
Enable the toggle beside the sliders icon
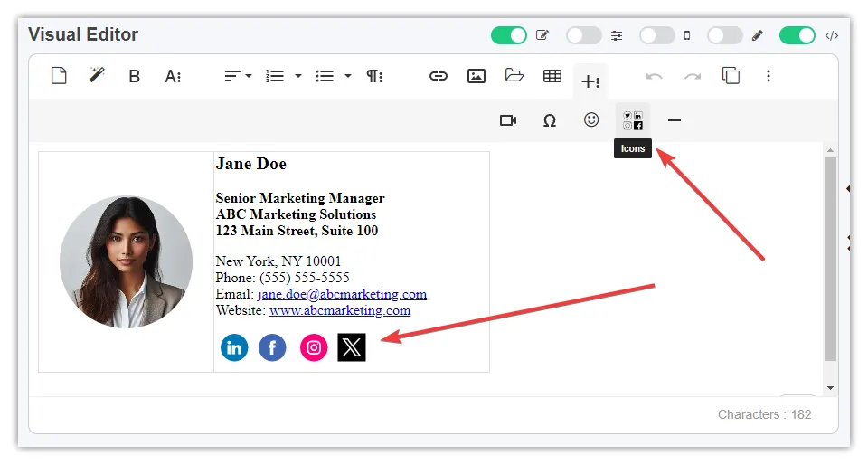(584, 35)
